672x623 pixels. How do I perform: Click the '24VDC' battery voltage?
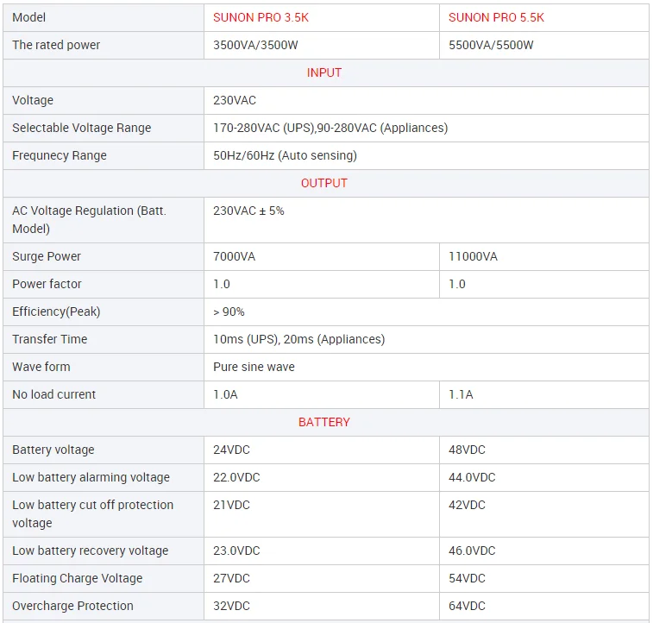231,450
